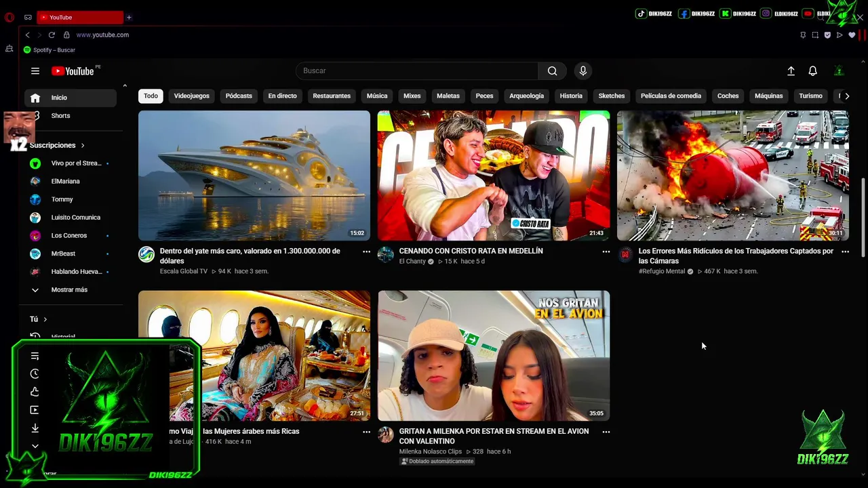Open the Escala Global TV channel link
Screen dimensions: 868x488
click(184, 271)
